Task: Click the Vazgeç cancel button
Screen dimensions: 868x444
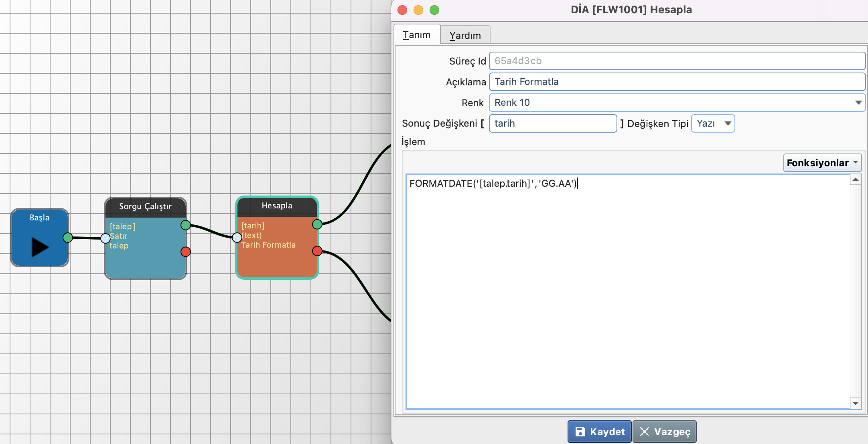Action: pyautogui.click(x=664, y=432)
